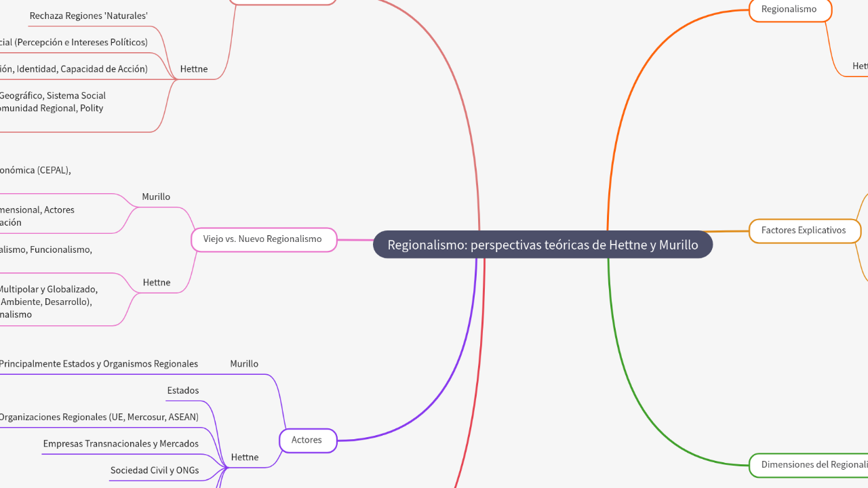868x488 pixels.
Task: Select the central Regionalismo perspectivas teóricas node
Action: pos(542,245)
